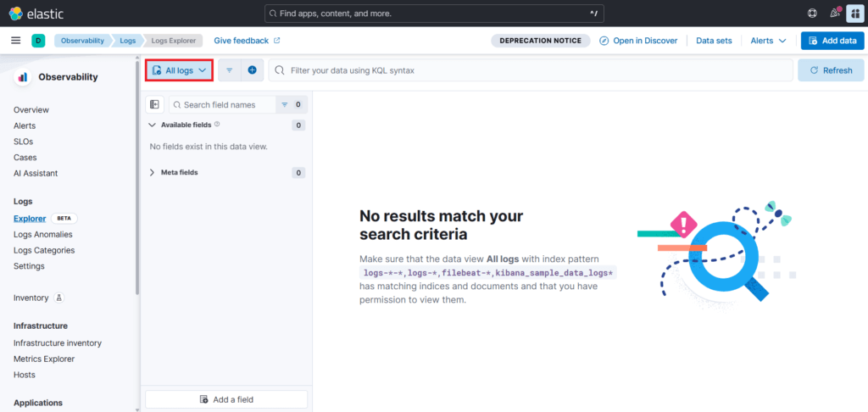Click the BETA badge beside Explorer
Viewport: 868px width, 412px height.
point(64,218)
